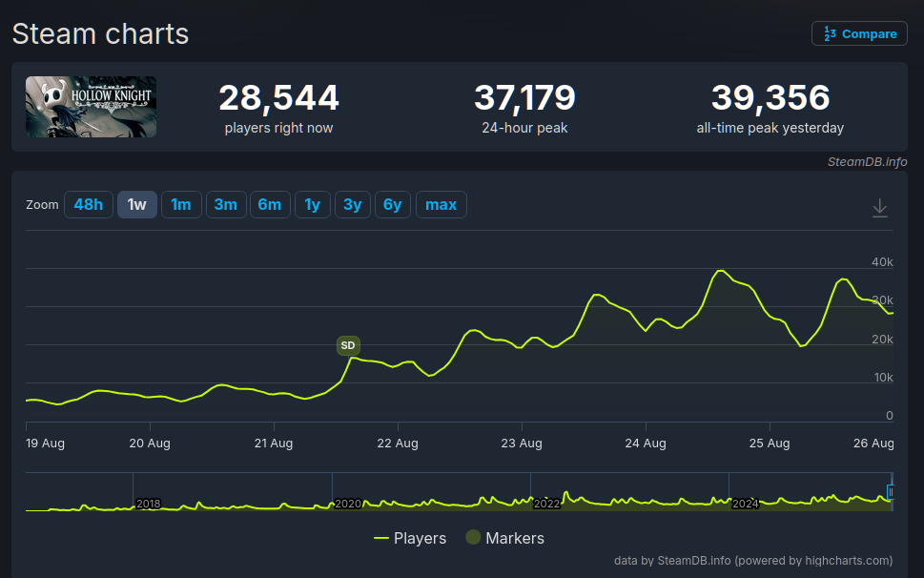Image resolution: width=924 pixels, height=578 pixels.
Task: Set zoom range to 48h
Action: (x=89, y=204)
